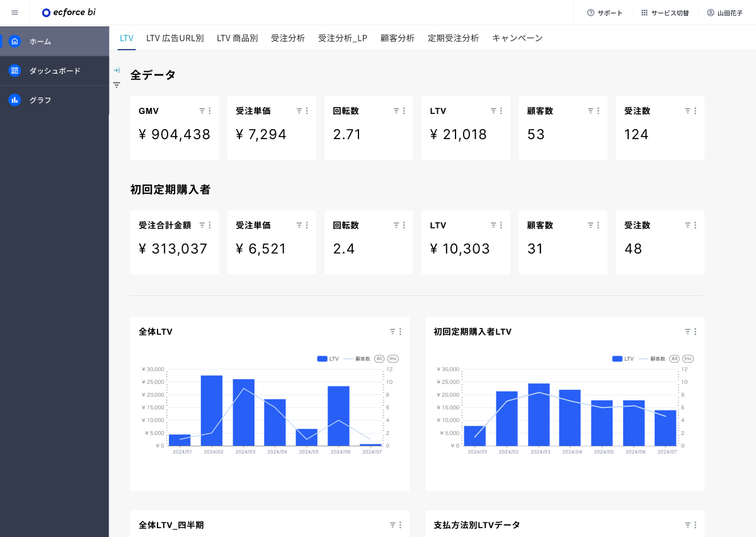Open the 山田花子 user account menu
The image size is (756, 537).
click(724, 13)
